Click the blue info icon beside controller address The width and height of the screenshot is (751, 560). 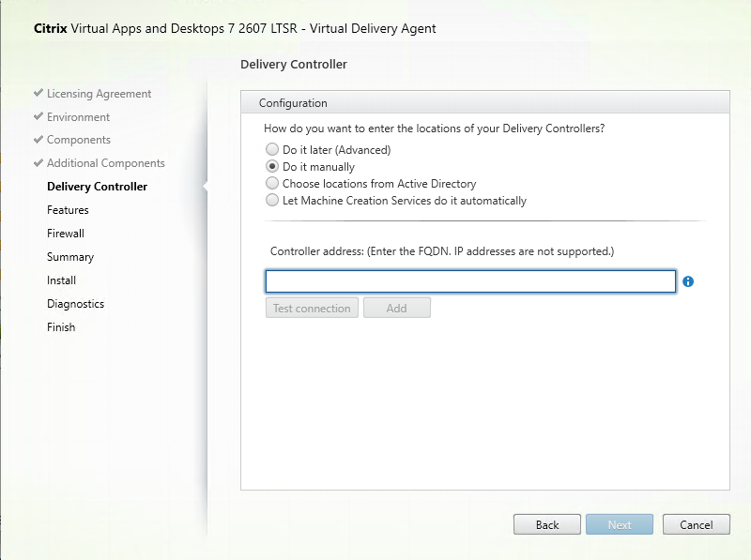point(688,281)
